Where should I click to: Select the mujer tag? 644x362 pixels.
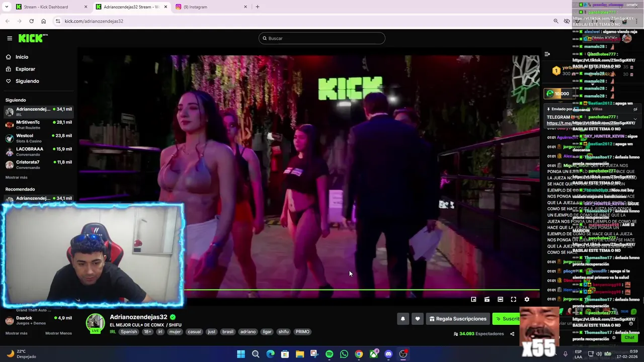point(175,332)
